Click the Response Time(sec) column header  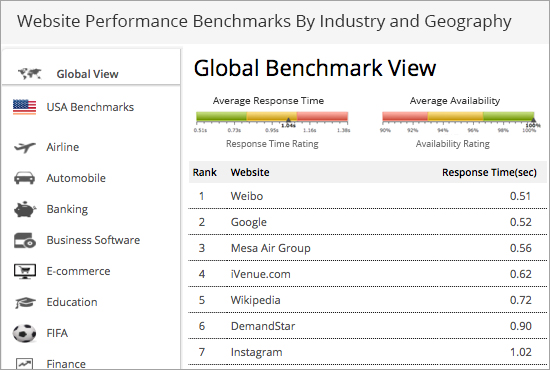489,173
